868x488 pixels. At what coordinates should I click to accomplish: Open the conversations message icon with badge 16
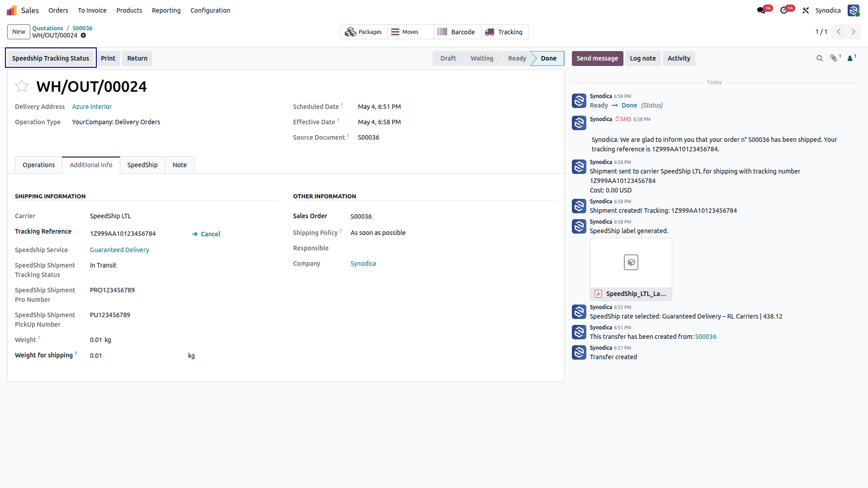(761, 10)
